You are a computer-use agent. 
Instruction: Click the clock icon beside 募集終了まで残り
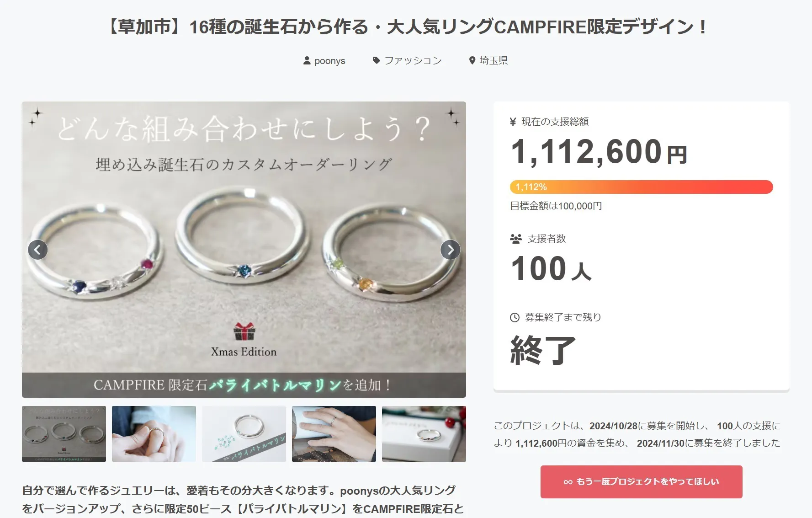515,317
